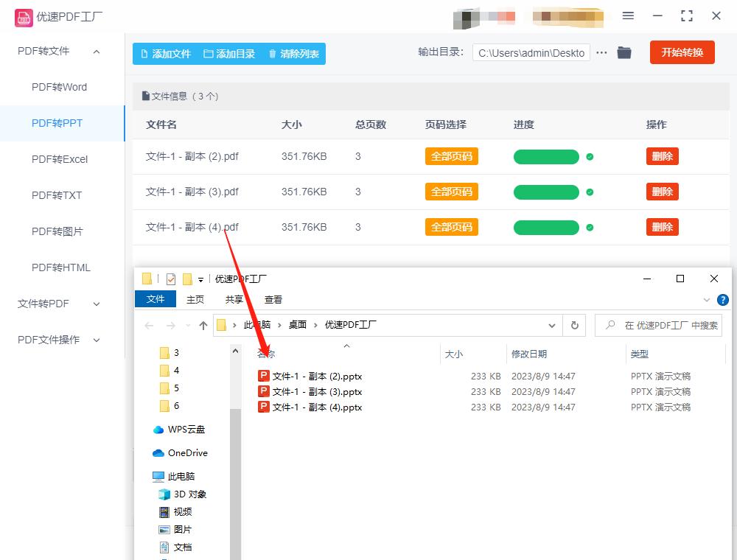Select the WPS云盘 entry in explorer sidebar

tap(179, 429)
